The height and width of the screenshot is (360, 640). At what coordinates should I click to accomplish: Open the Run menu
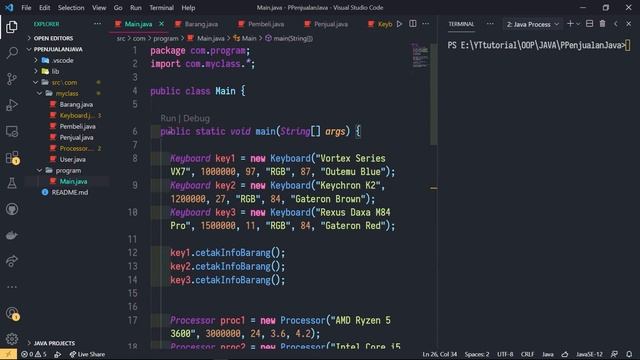tap(136, 7)
